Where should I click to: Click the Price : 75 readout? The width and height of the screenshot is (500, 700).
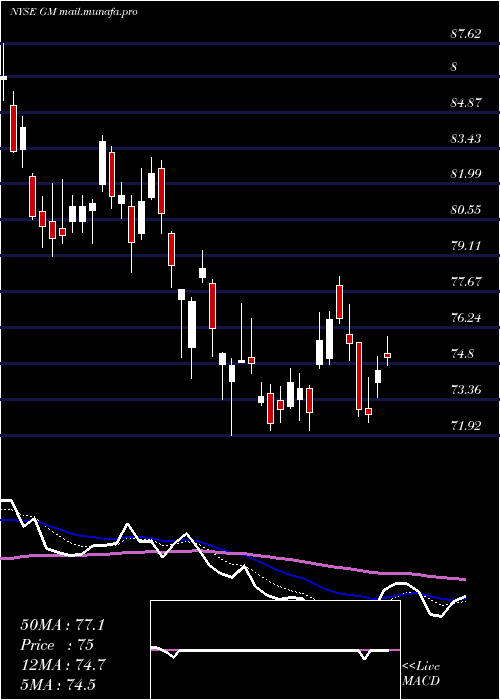click(x=57, y=645)
